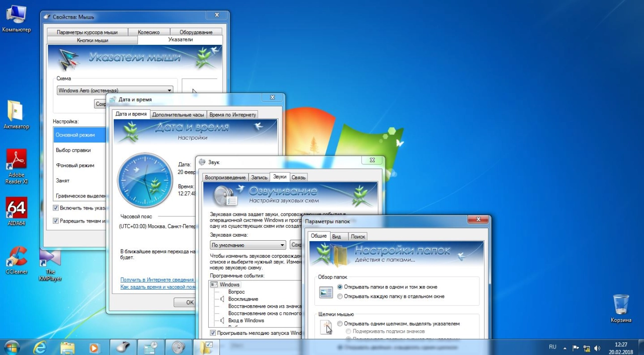Open Поиск tab in Folder Options
This screenshot has height=355, width=644.
pyautogui.click(x=358, y=236)
